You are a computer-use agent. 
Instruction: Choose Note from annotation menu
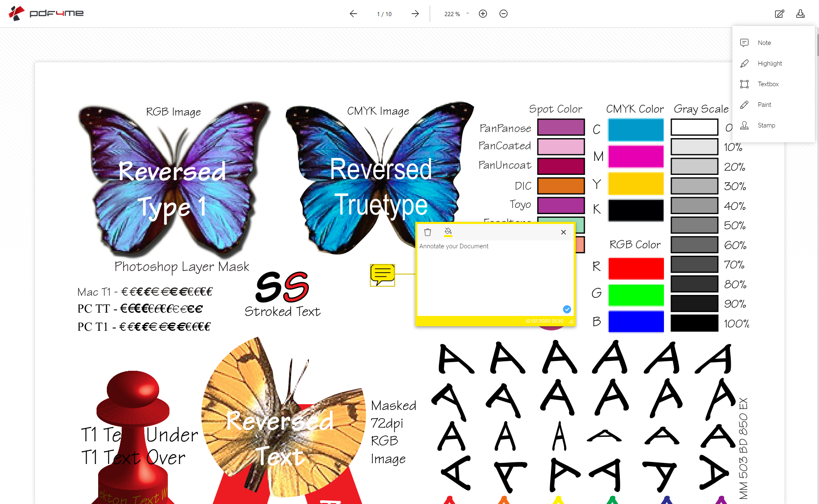(764, 43)
